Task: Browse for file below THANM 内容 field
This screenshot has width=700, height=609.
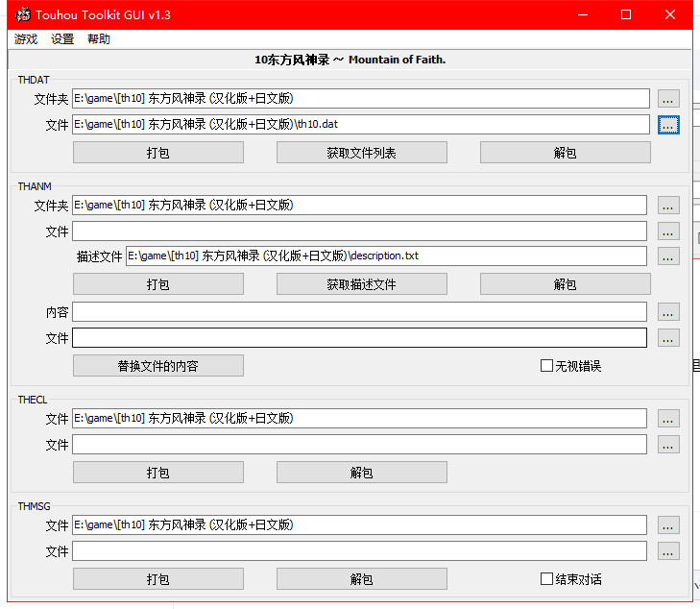Action: (x=668, y=338)
